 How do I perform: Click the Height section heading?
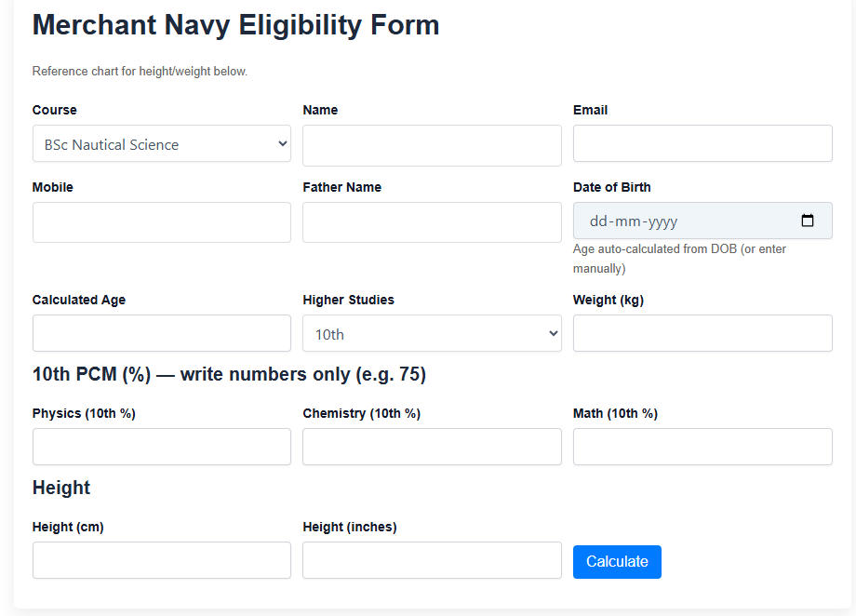tap(60, 488)
